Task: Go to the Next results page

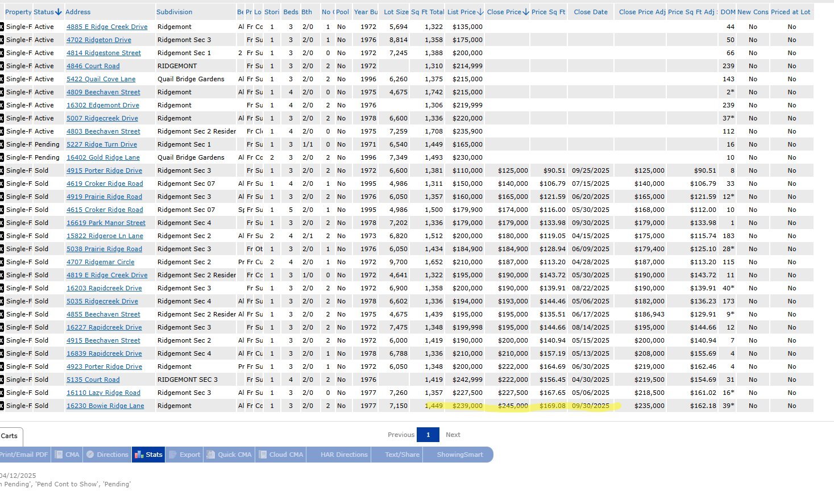Action: pyautogui.click(x=453, y=435)
